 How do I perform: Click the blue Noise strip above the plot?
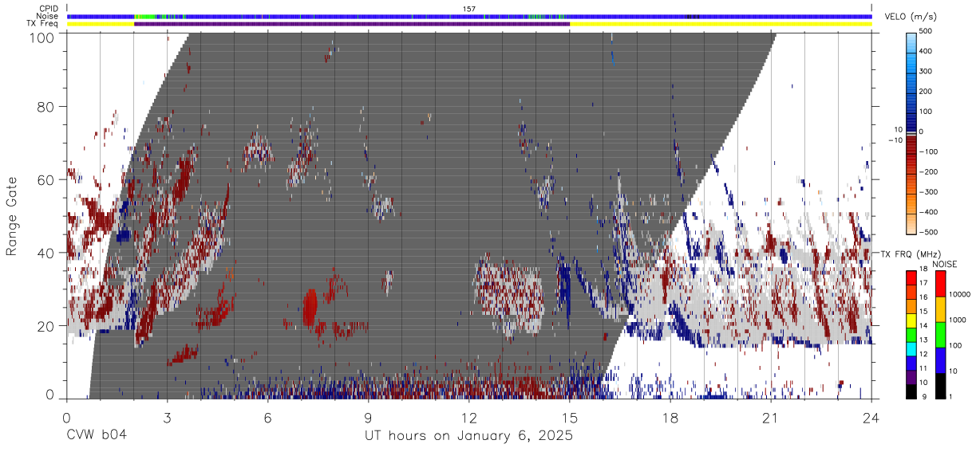point(469,16)
